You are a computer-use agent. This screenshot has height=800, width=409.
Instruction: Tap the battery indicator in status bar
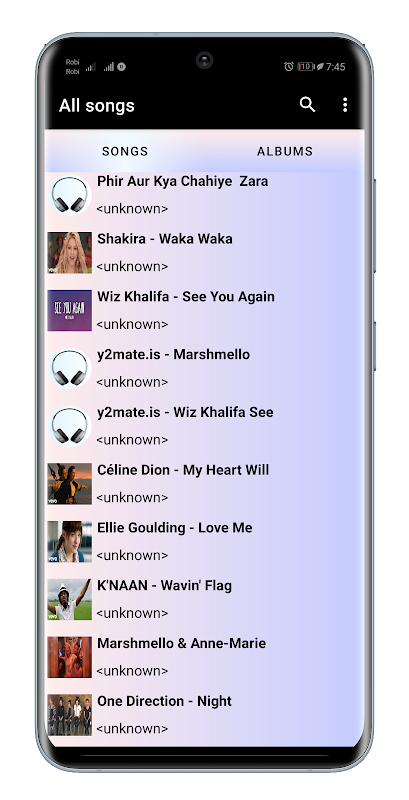[305, 66]
